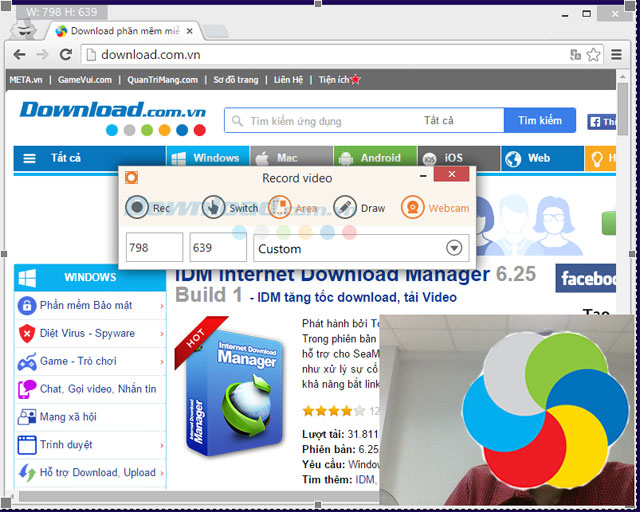Select the iOS platform tab
Screen dimensions: 640x512
[x=459, y=158]
